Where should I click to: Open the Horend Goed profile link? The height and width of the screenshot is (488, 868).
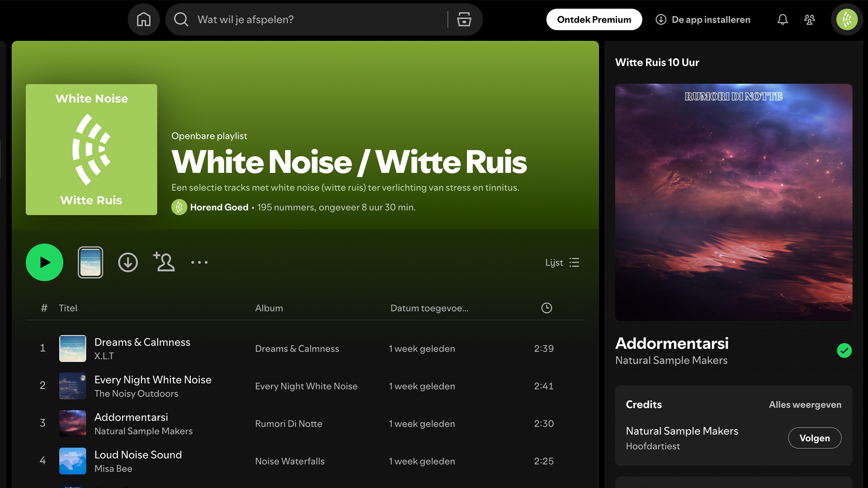click(220, 207)
